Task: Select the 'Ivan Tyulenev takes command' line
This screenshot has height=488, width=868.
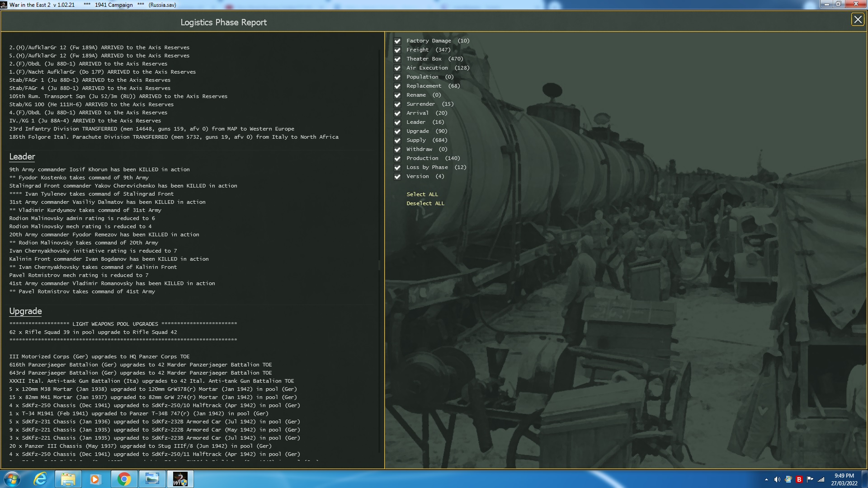Action: [x=91, y=194]
